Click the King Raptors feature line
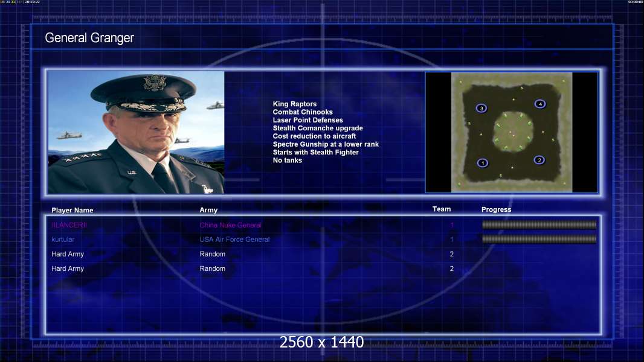This screenshot has height=362, width=644. coord(294,104)
